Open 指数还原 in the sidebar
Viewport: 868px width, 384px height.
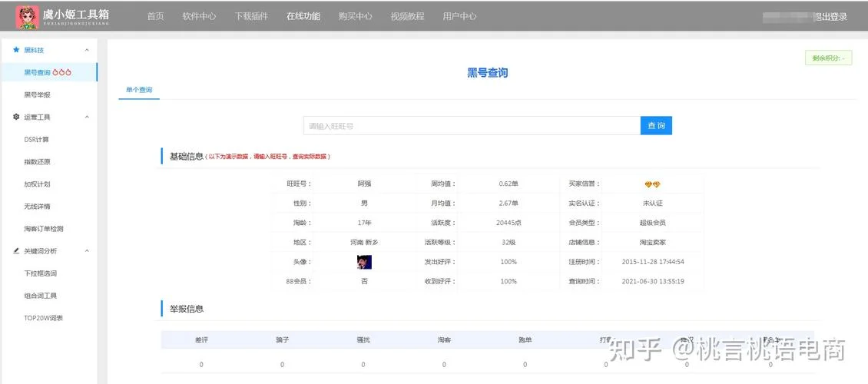click(37, 161)
